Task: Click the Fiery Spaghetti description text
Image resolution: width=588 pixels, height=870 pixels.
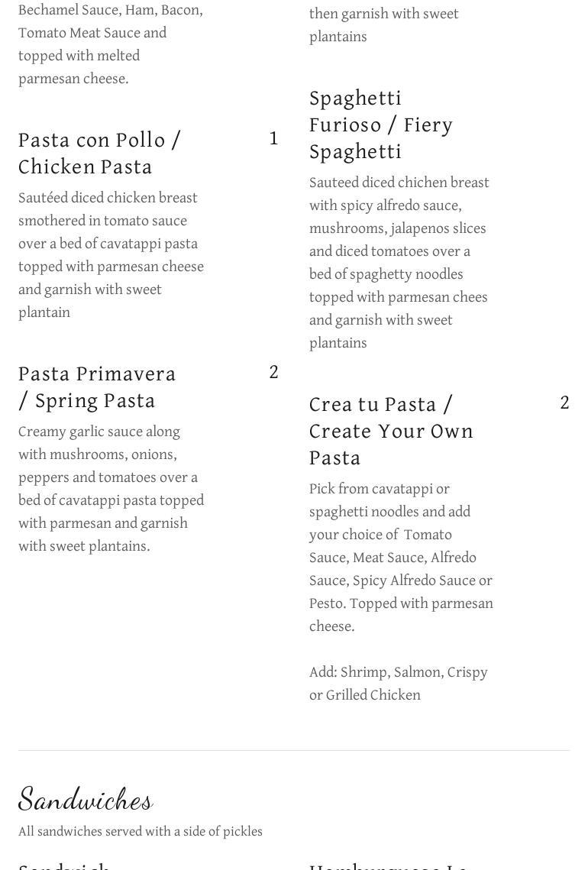Action: click(399, 263)
